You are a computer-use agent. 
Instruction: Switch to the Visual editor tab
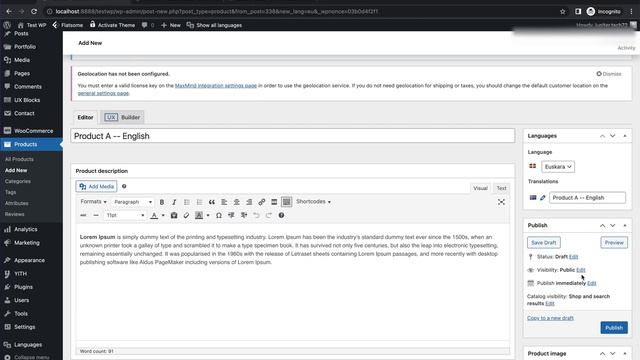click(x=480, y=188)
